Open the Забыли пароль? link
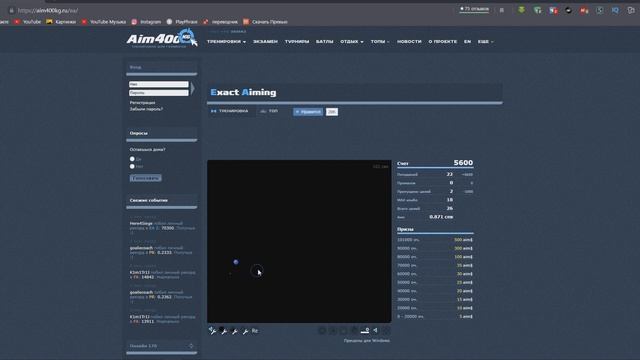640x360 pixels. (x=146, y=109)
